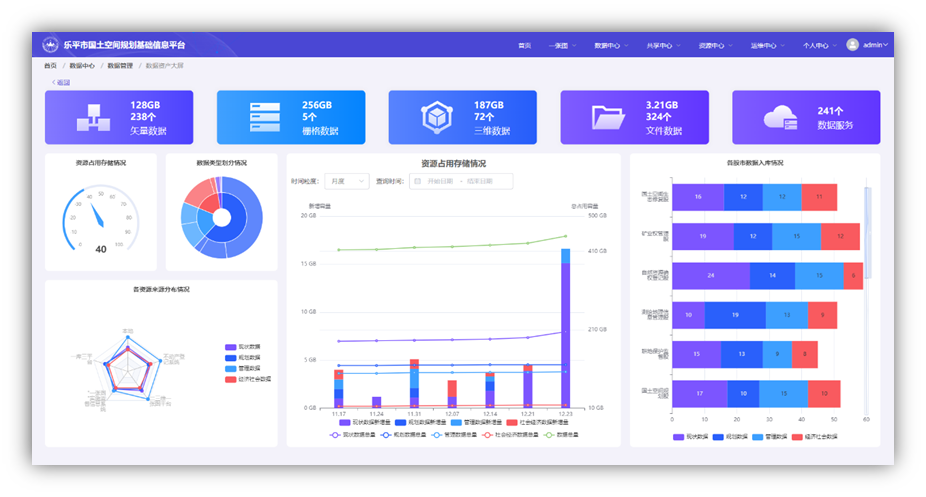Screen dimensions: 926x497
Task: Click the calendar icon in the date range field
Action: click(417, 181)
